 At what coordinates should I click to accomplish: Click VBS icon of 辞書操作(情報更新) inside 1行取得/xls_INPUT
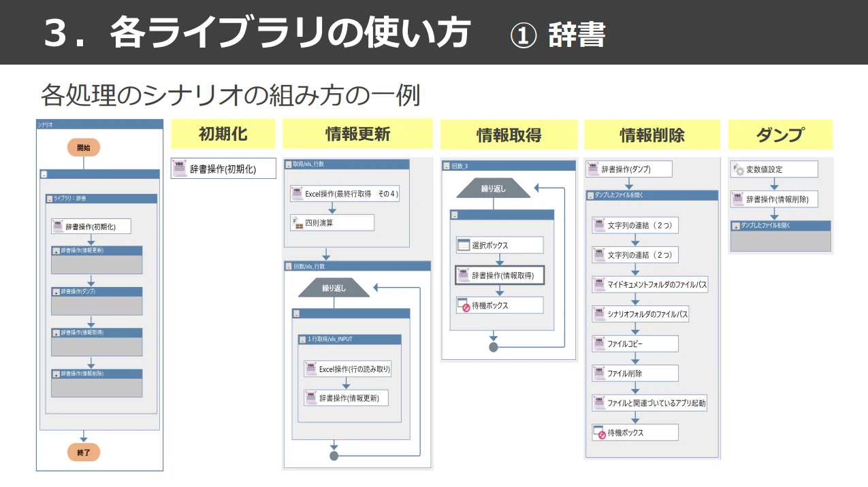pos(311,398)
